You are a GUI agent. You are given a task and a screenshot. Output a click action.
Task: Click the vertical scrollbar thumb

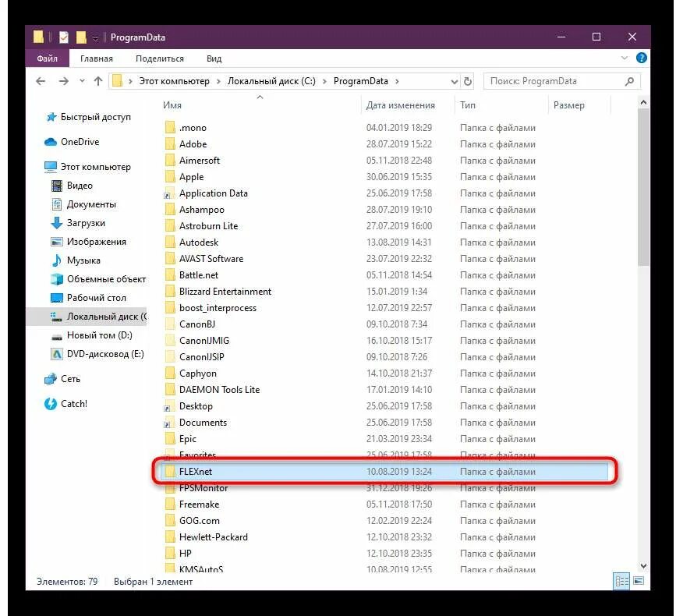(643, 187)
